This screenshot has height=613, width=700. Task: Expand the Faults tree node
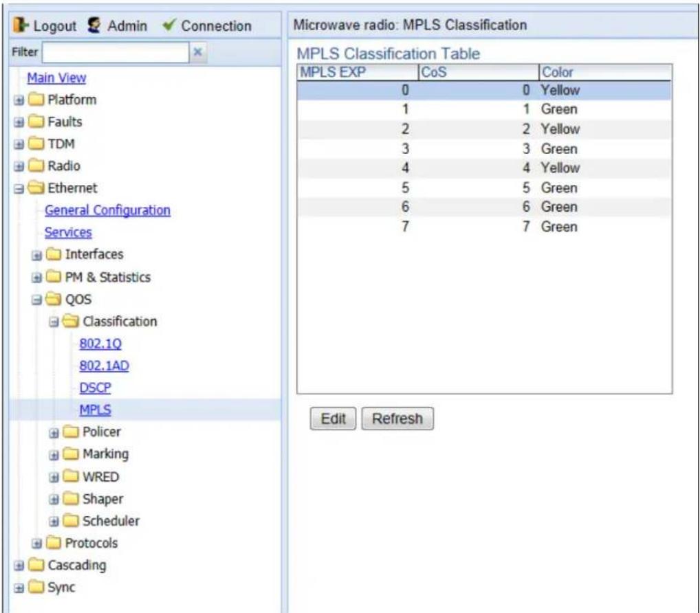coord(19,122)
